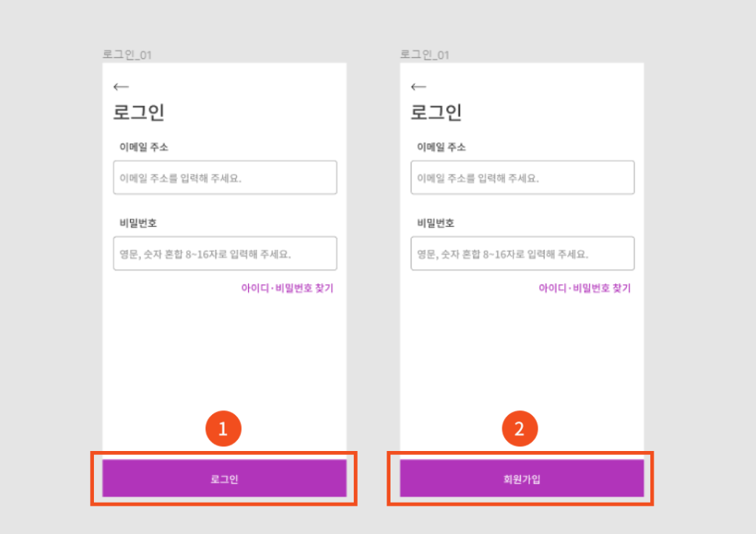Click the purple 로그인 button

224,478
